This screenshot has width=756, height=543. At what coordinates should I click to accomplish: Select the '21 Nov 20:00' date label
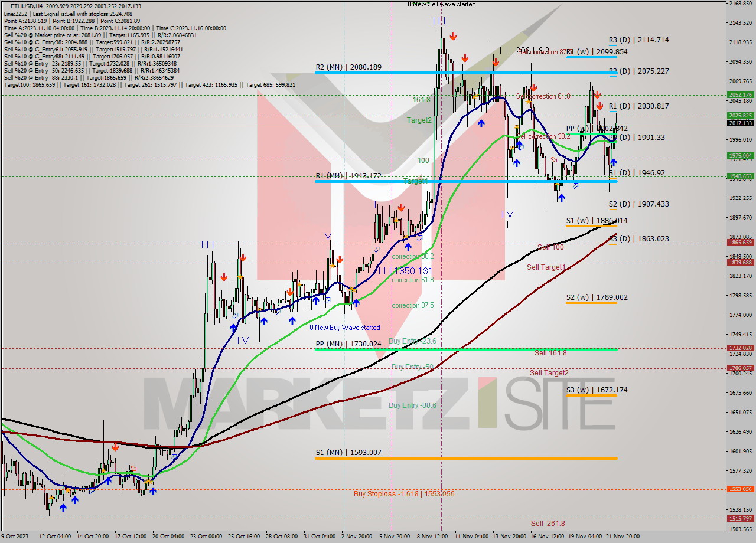tap(623, 537)
